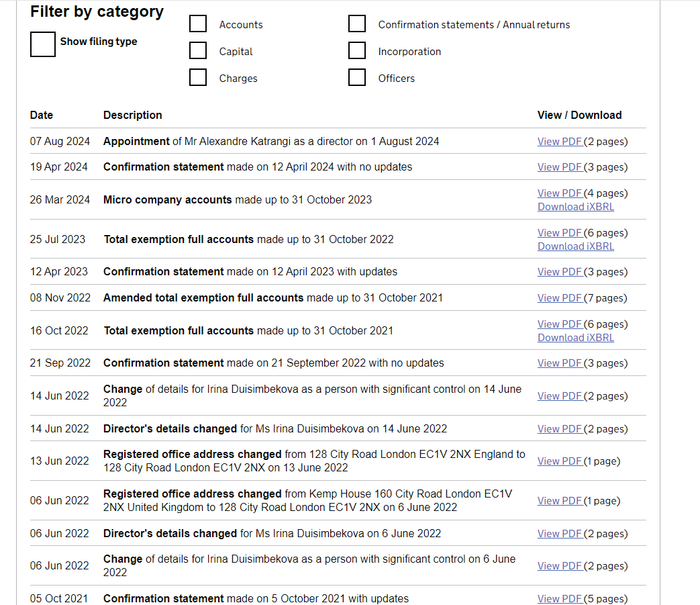This screenshot has height=605, width=700.
Task: View PDF of 19 Apr 2024 confirmation statement
Action: (560, 167)
